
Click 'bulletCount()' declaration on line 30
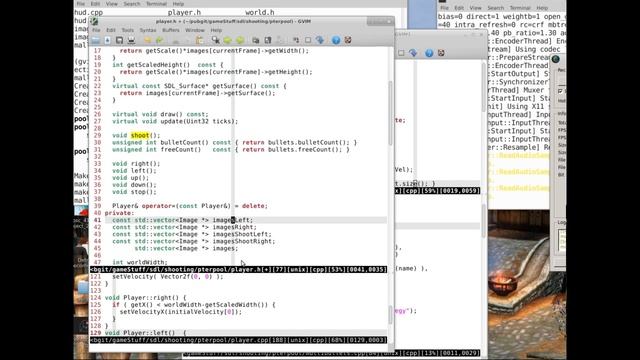point(184,142)
